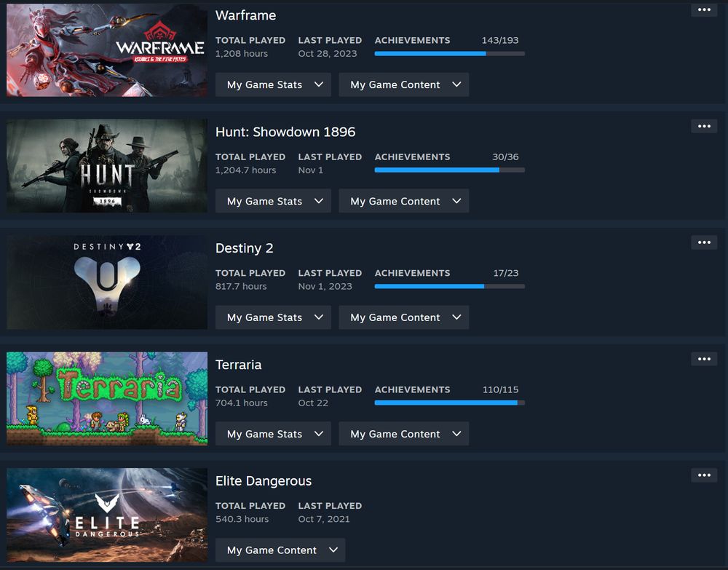Expand Hunt: Showdown's My Game Stats dropdown
The image size is (728, 570).
pos(273,201)
